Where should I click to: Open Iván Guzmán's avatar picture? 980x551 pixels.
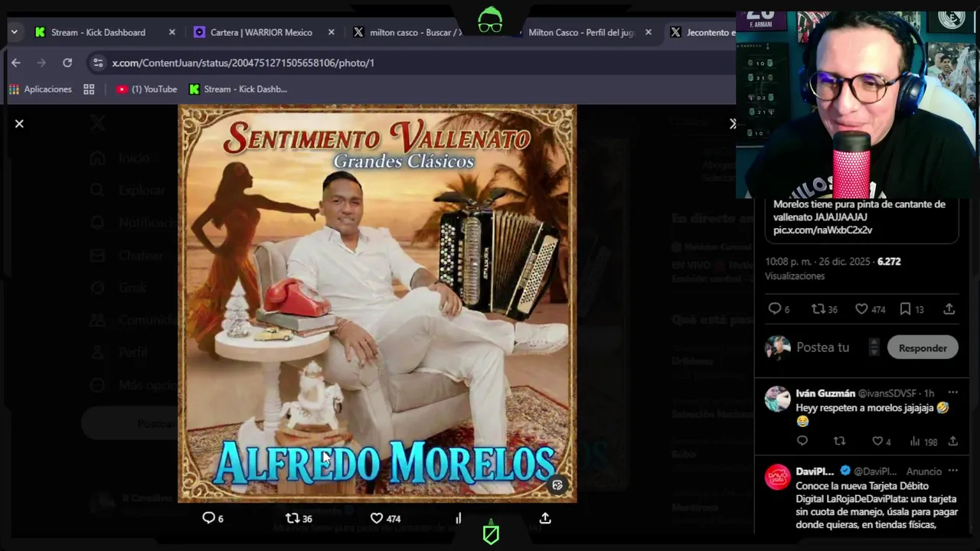[x=777, y=399]
